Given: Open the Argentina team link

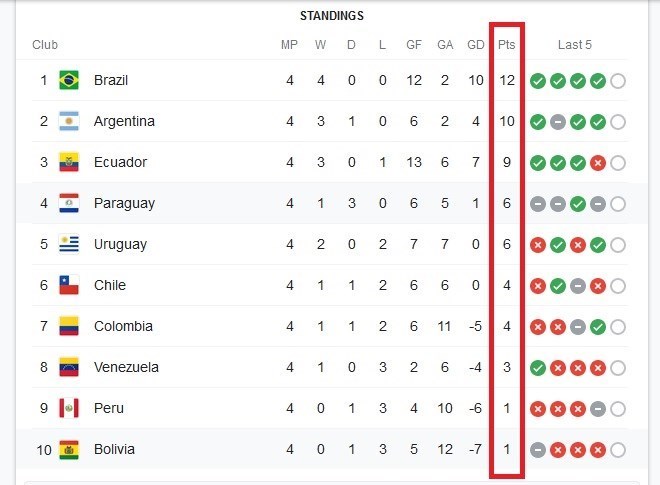Looking at the screenshot, I should tap(124, 121).
